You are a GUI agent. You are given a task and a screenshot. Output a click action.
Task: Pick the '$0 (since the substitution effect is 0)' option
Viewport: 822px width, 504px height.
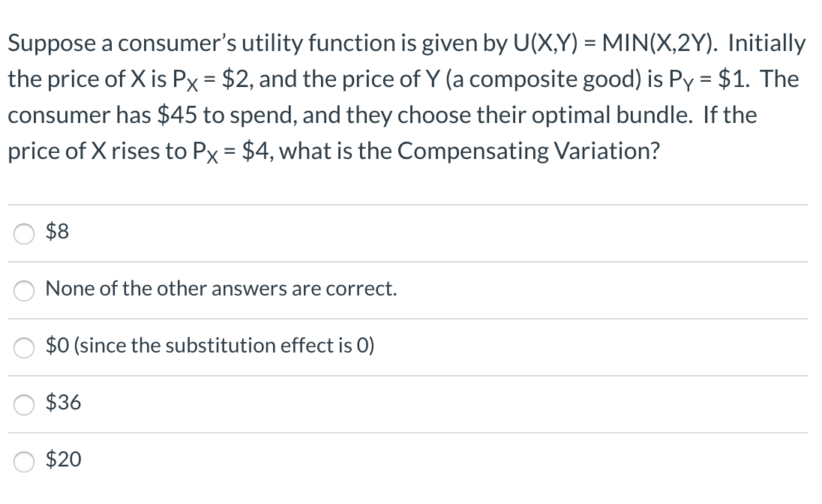tap(23, 346)
